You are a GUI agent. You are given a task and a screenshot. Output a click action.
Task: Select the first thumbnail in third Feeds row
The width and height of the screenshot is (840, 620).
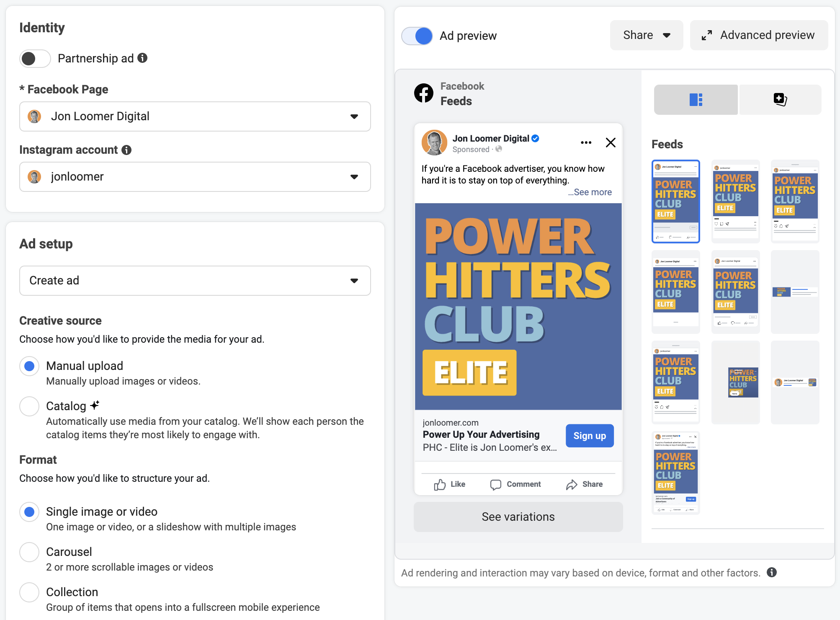675,382
